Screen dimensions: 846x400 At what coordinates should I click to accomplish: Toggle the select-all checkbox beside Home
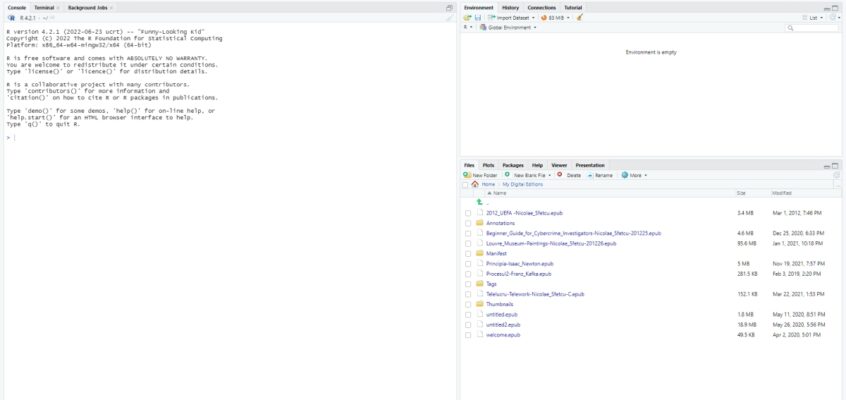pyautogui.click(x=465, y=185)
